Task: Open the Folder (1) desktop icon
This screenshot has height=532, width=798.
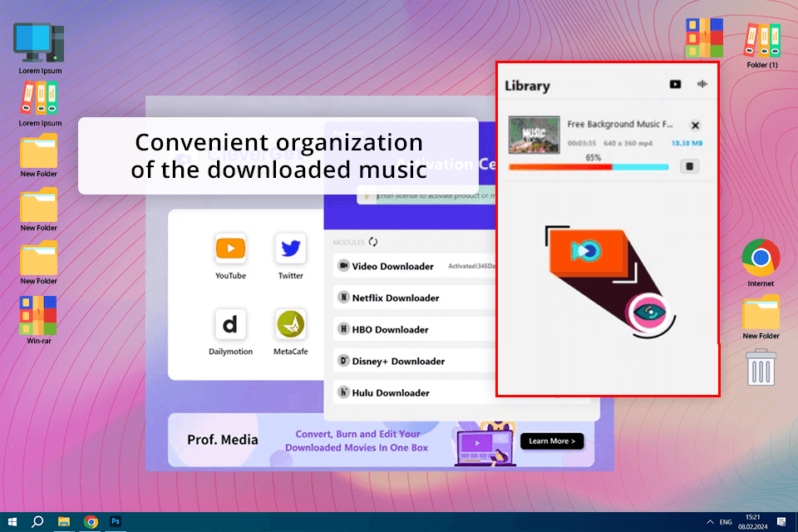Action: pos(762,46)
